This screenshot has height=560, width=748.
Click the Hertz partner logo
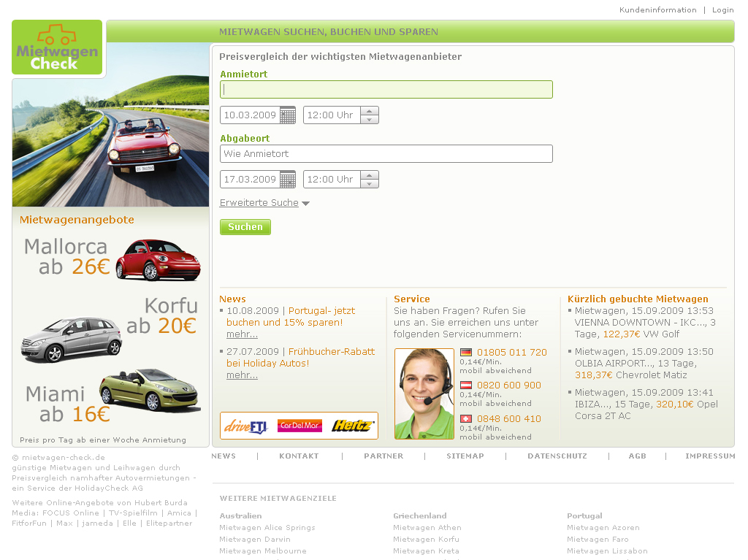point(353,426)
